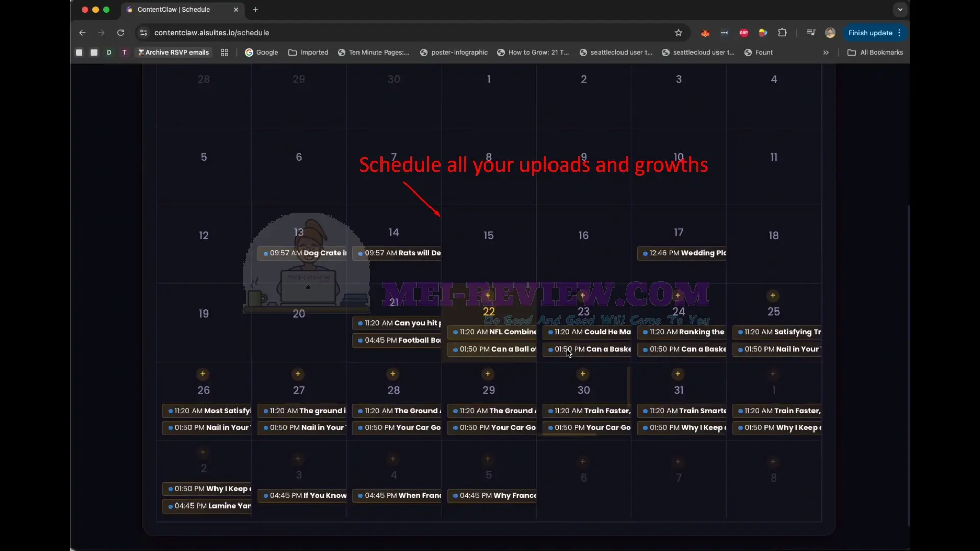The image size is (980, 551).
Task: Add a post on day 27 plus icon
Action: coord(298,374)
